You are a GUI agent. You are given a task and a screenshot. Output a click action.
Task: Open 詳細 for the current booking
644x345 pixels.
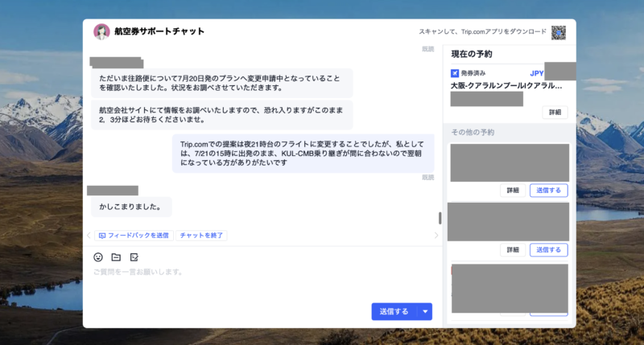tap(555, 113)
